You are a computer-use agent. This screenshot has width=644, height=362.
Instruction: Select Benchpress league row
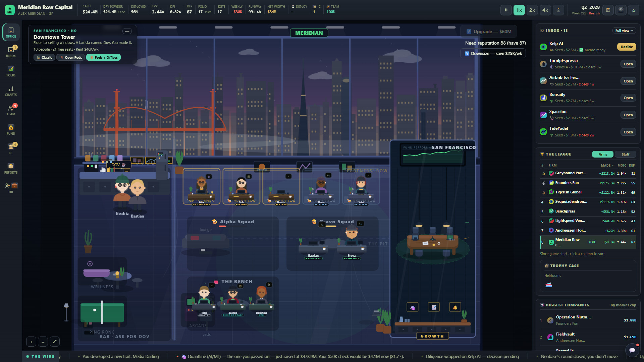(x=588, y=212)
